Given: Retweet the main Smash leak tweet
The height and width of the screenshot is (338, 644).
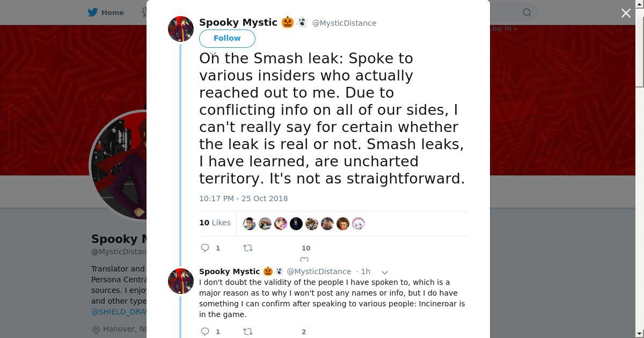Looking at the screenshot, I should [x=248, y=248].
